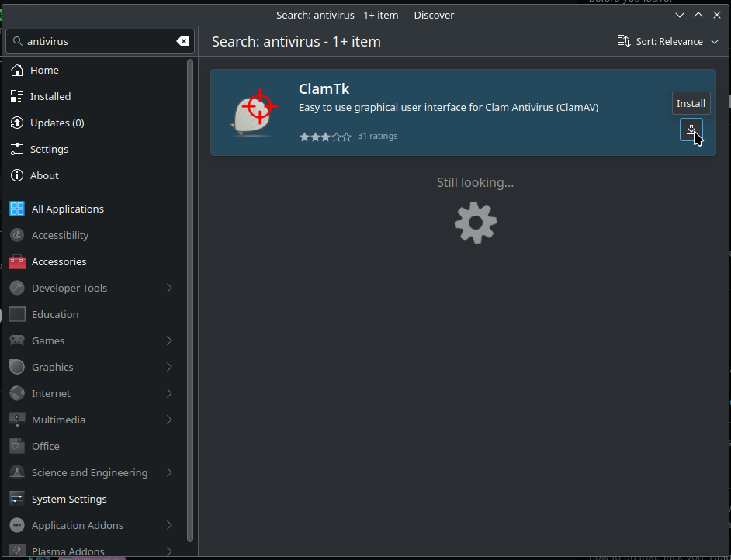Go to the Home page
Screen dimensions: 731x560
tap(92, 70)
